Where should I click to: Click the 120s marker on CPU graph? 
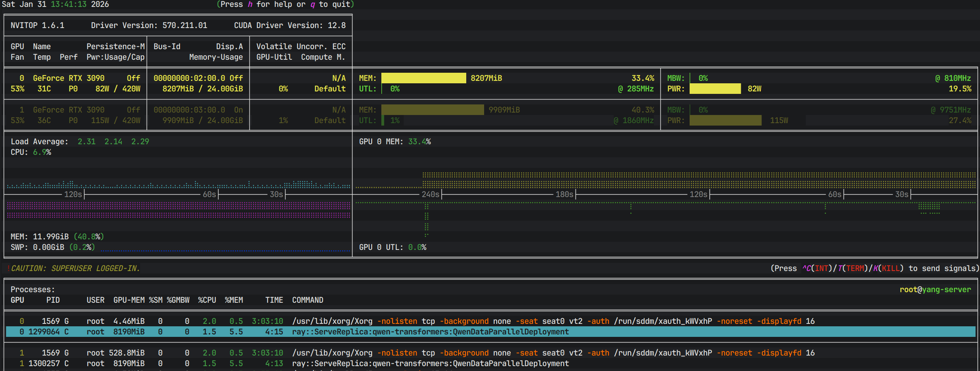pos(73,194)
